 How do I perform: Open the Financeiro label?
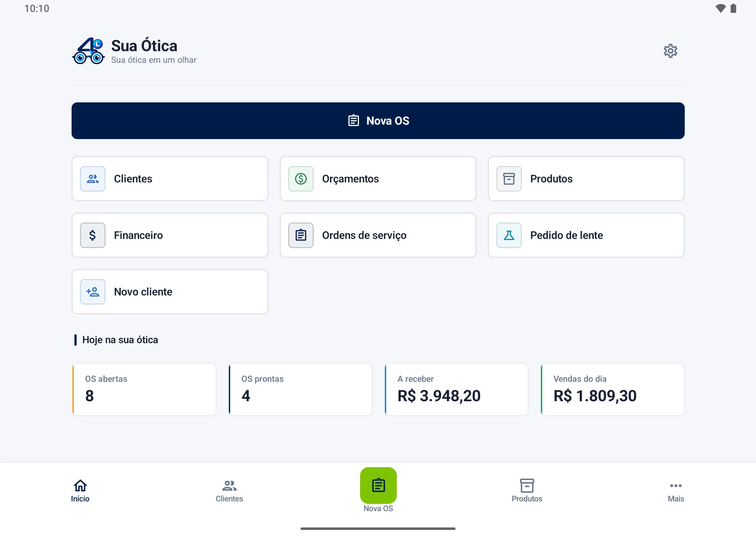[138, 235]
